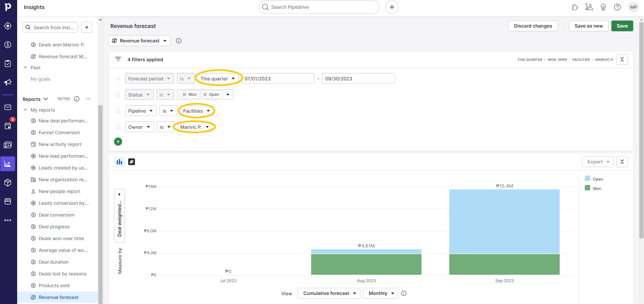Open Reports options ellipsis menu
Viewport: 644px width, 304px height.
88,99
